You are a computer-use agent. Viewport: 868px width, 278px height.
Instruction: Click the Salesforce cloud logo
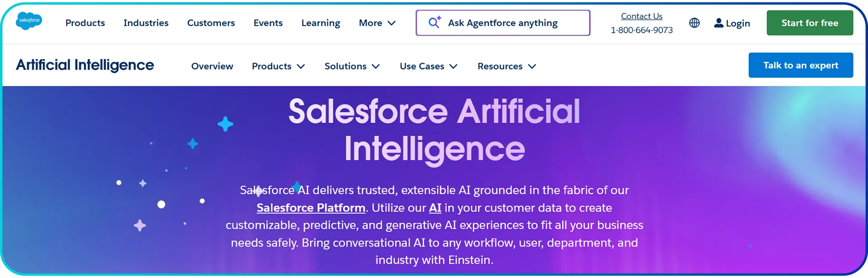tap(29, 21)
